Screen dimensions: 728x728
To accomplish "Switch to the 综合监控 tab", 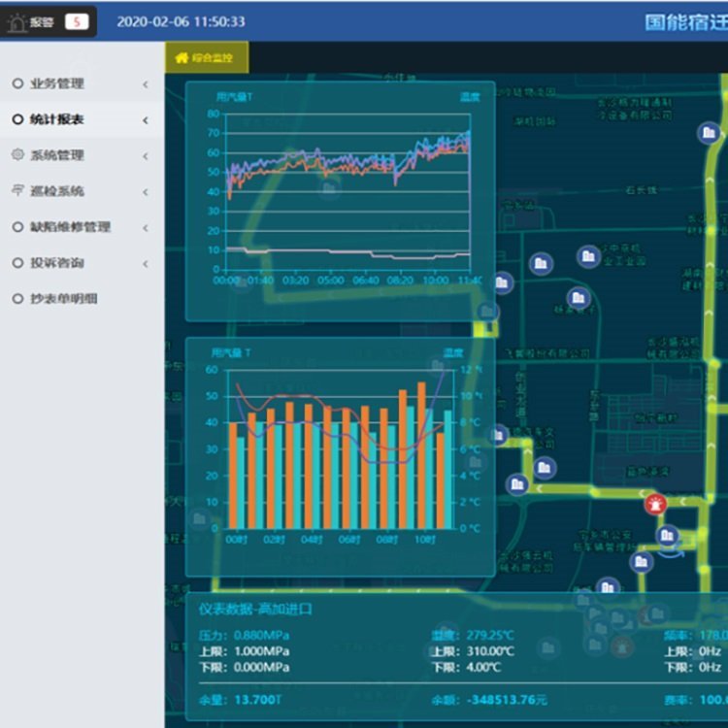I will pyautogui.click(x=206, y=58).
